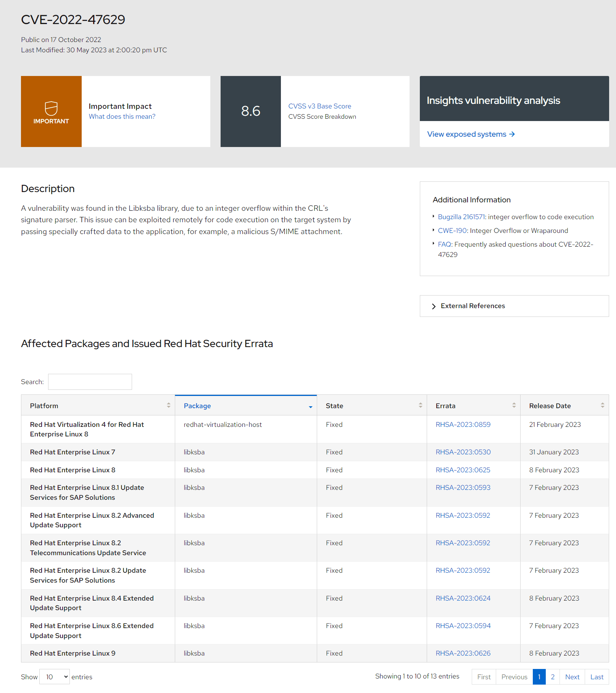The height and width of the screenshot is (693, 616).
Task: Click the Errata column header label
Action: 445,406
